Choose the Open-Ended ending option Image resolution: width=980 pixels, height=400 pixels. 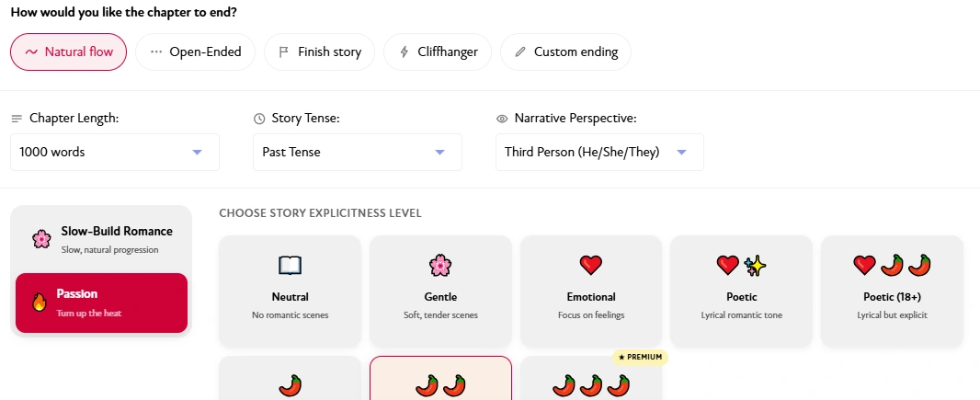[196, 51]
